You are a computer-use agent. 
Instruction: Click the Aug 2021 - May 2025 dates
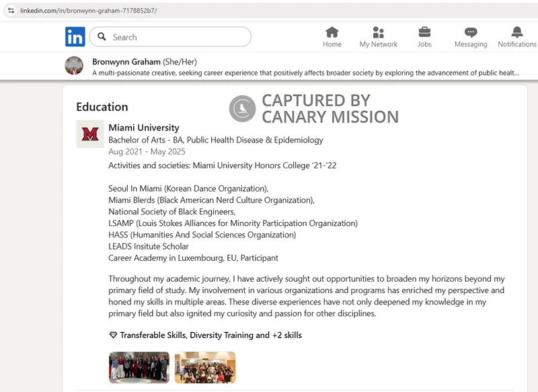[x=147, y=151]
